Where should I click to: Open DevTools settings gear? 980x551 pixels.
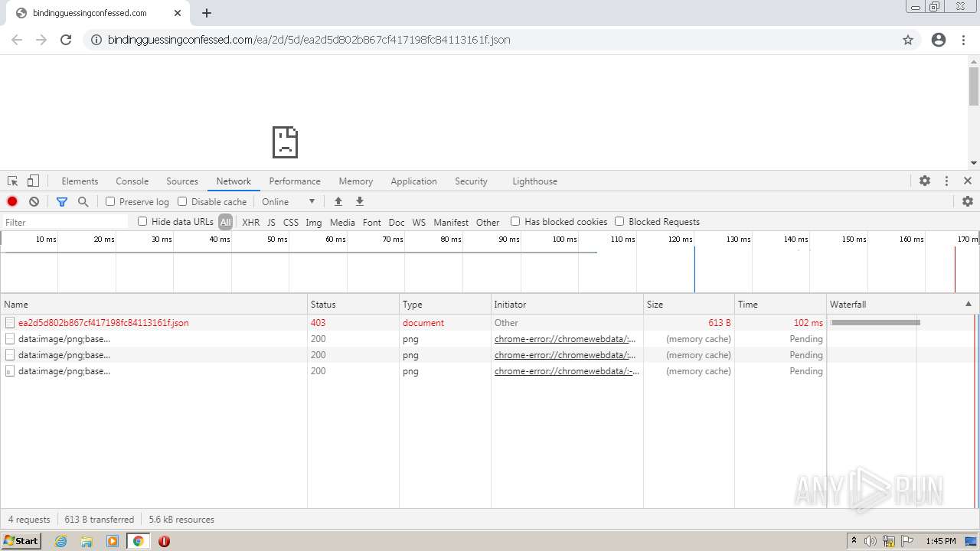tap(925, 181)
